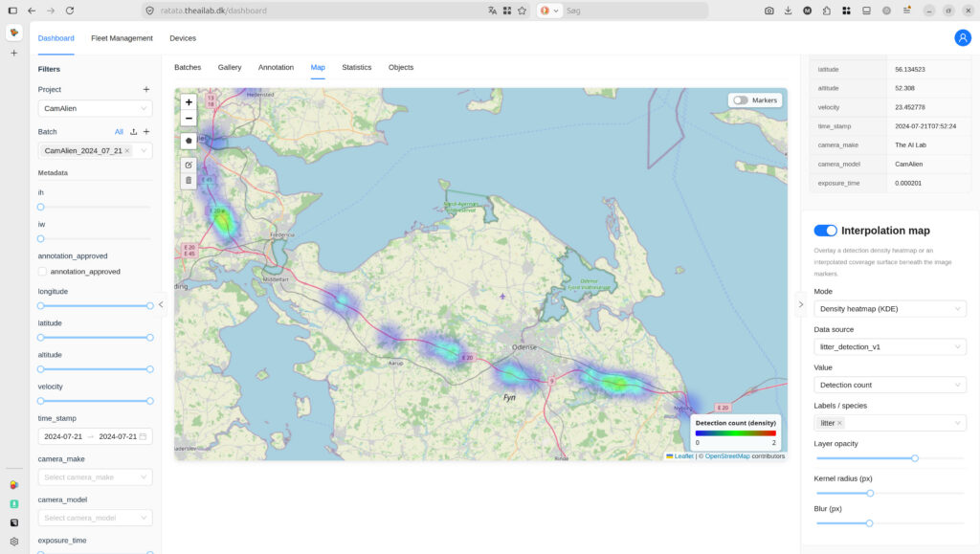
Task: Switch to the Gallery tab
Action: tap(230, 67)
